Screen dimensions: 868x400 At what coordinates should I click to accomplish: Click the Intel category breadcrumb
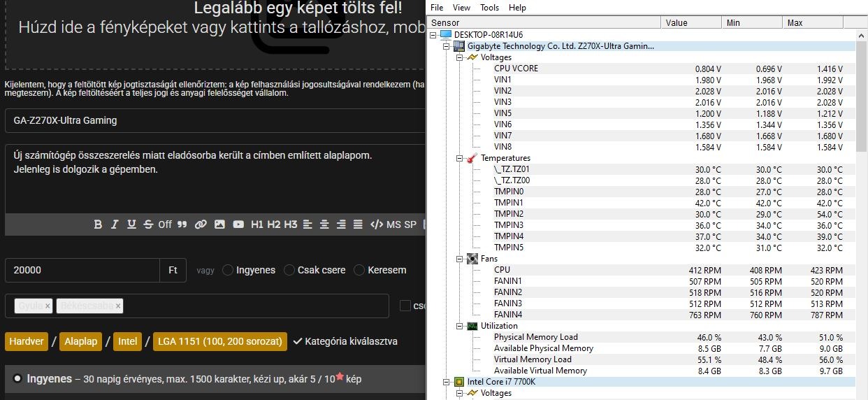(127, 341)
